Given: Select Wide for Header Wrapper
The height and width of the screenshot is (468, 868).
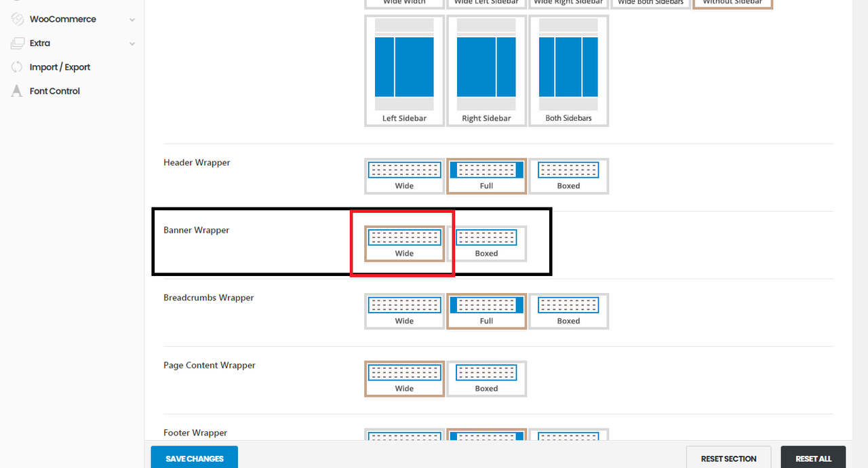Looking at the screenshot, I should (x=404, y=176).
